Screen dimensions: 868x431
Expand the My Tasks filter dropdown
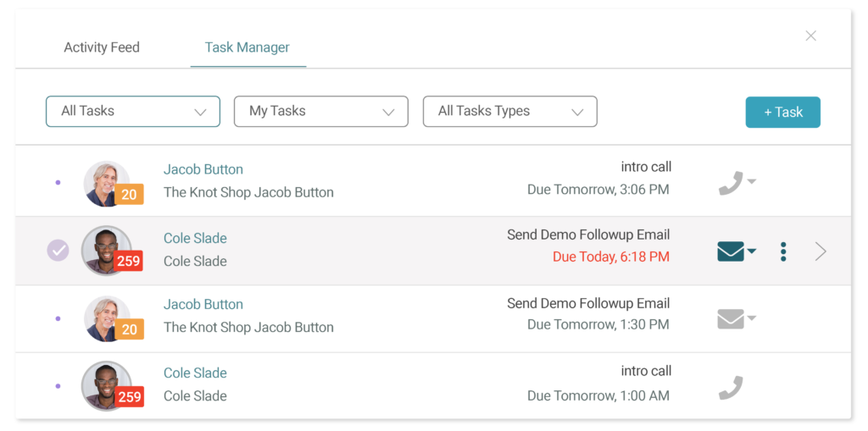click(321, 111)
